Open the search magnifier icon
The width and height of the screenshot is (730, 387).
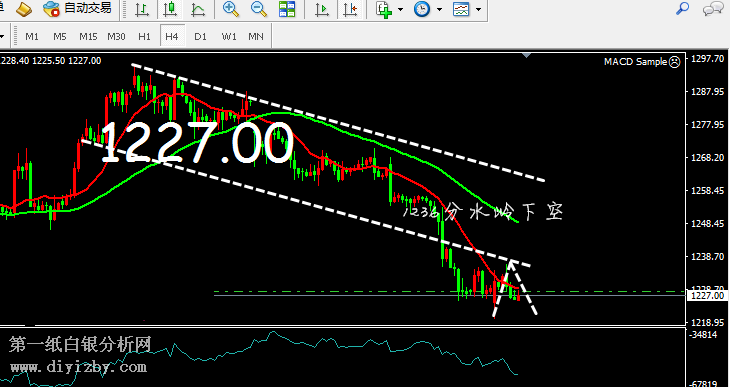[683, 8]
